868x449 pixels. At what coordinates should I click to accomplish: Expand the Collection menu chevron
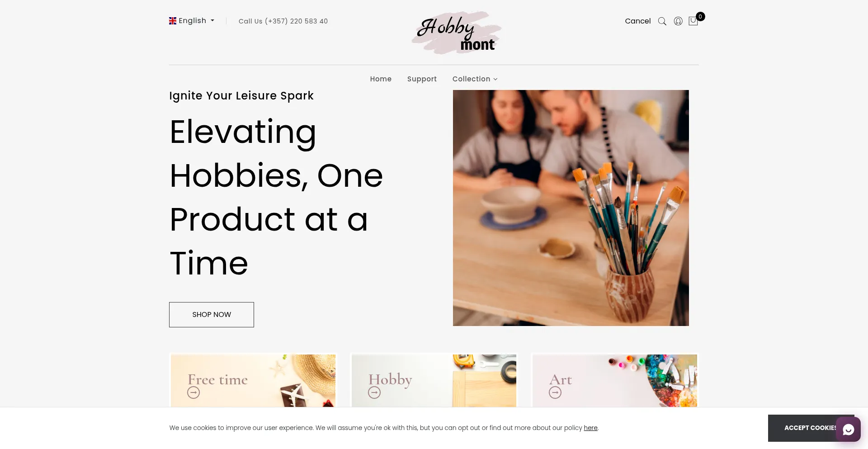click(x=495, y=79)
